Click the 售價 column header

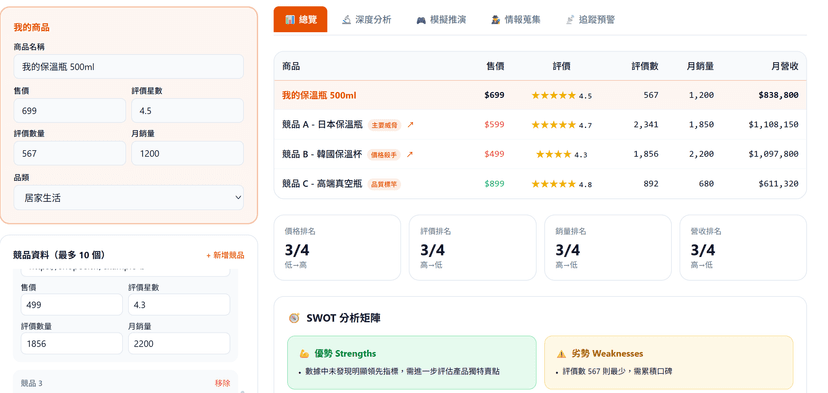(x=495, y=67)
